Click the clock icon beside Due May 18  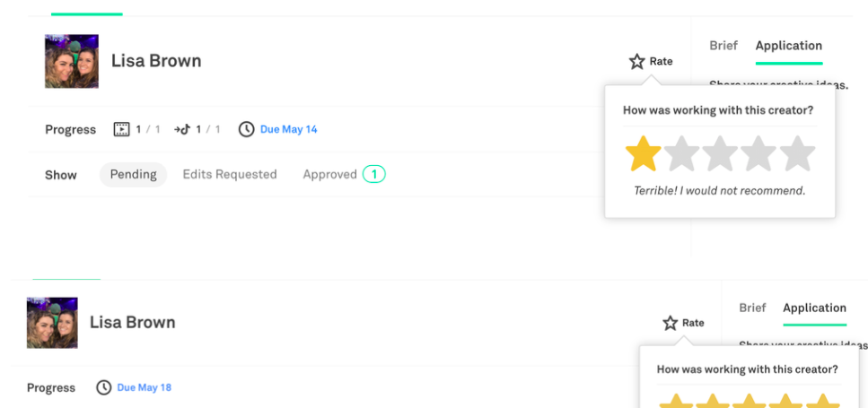point(104,387)
